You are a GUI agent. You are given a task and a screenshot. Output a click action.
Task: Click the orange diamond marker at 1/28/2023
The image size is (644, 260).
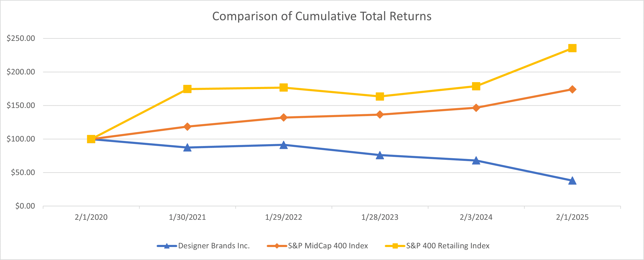click(x=380, y=114)
